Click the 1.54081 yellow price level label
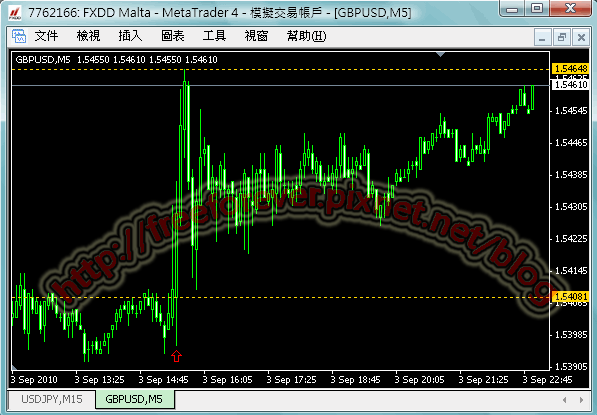 (570, 296)
